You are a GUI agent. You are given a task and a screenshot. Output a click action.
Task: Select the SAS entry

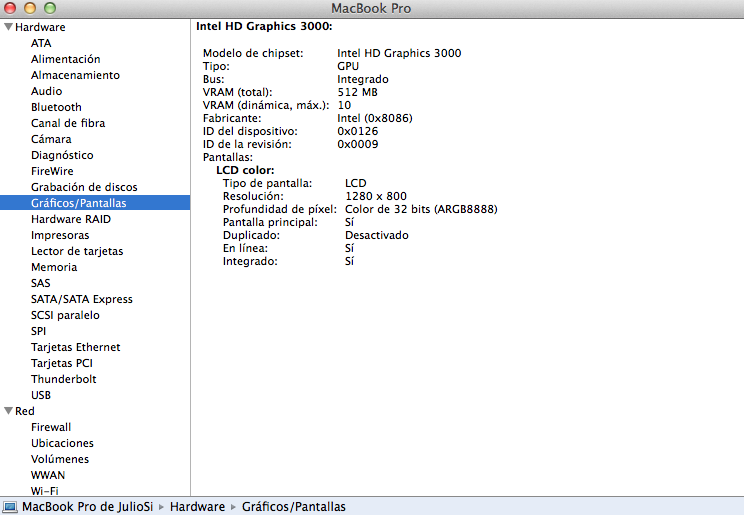coord(41,283)
